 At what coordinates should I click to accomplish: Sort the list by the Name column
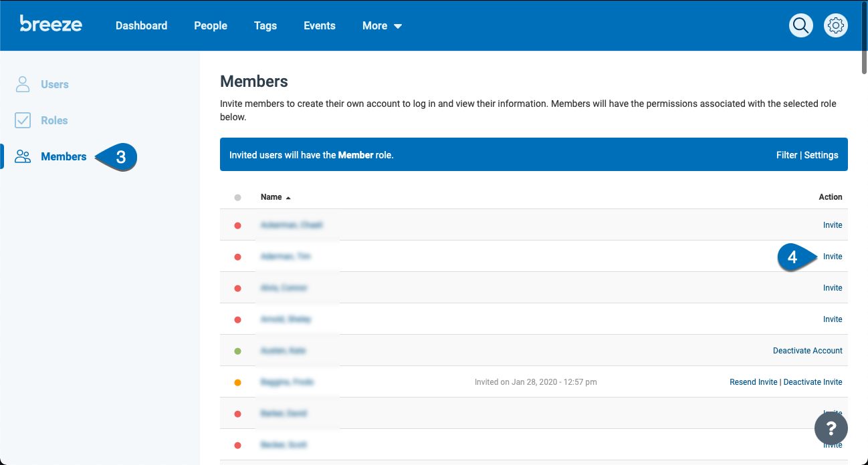click(x=276, y=197)
